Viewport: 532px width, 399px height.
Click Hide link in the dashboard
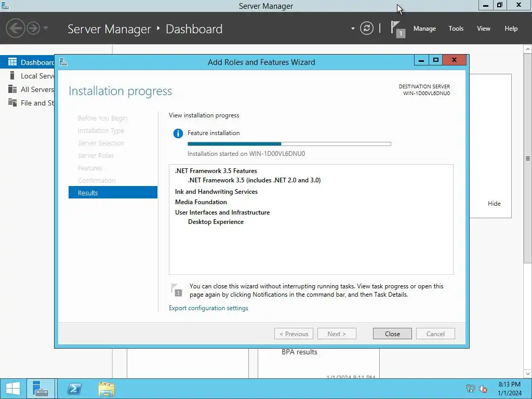[494, 204]
